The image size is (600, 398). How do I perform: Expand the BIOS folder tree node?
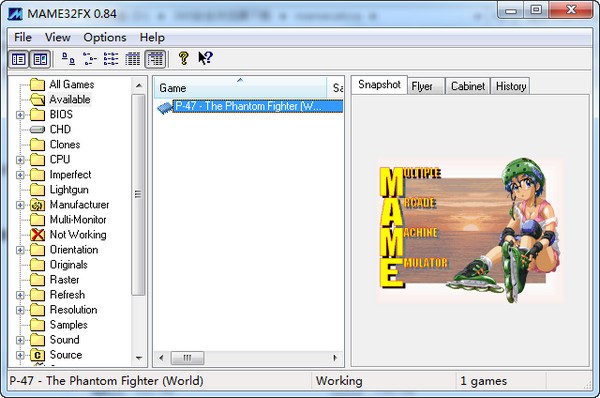click(20, 115)
